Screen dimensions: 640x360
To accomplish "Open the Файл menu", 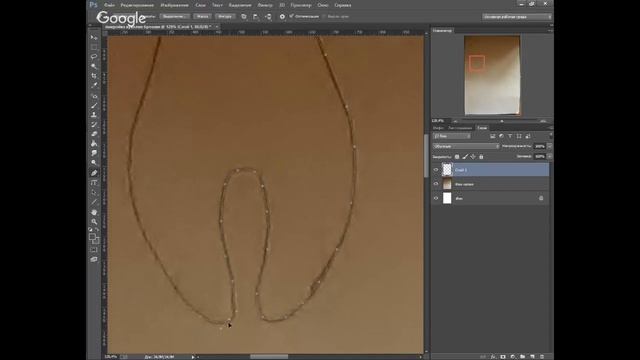I will coord(109,5).
